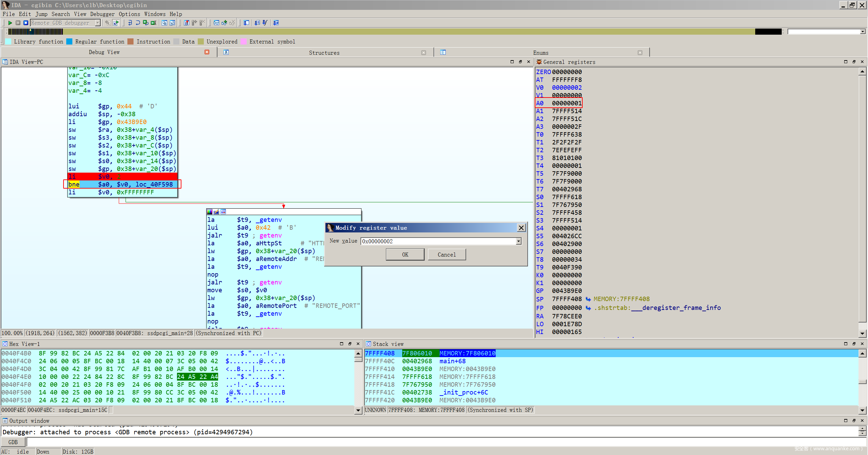
Task: Switch to the Structures tab
Action: coord(324,53)
